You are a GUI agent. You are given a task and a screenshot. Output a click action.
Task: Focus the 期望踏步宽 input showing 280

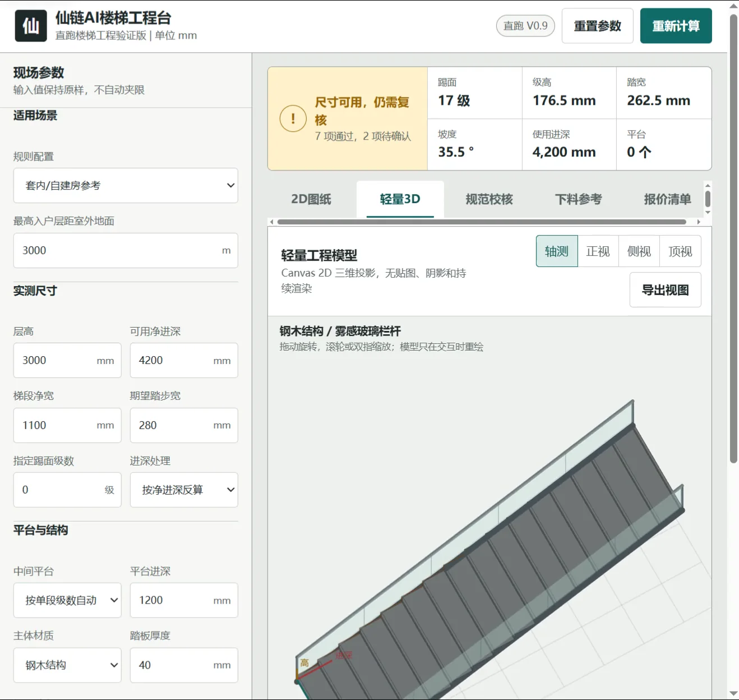point(184,425)
